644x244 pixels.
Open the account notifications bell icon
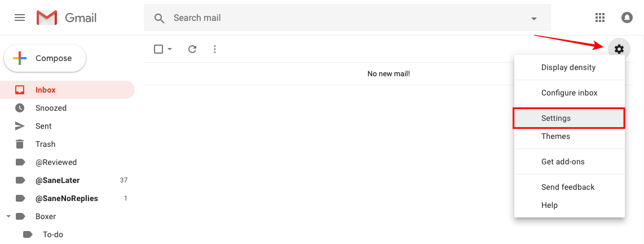point(627,18)
